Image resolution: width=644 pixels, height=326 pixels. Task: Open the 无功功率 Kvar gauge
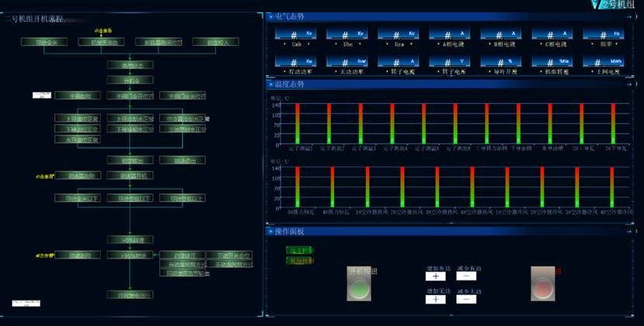tap(346, 61)
